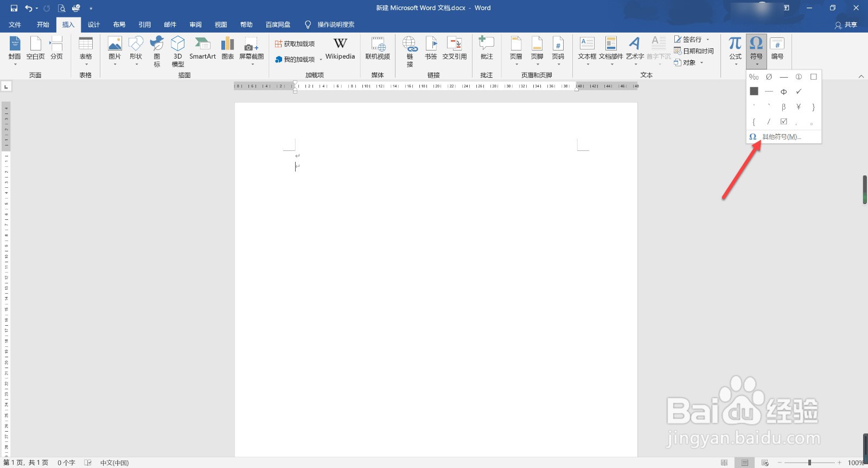Choose 其他符号(M)... from symbol menu
The image size is (868, 468).
(x=784, y=137)
